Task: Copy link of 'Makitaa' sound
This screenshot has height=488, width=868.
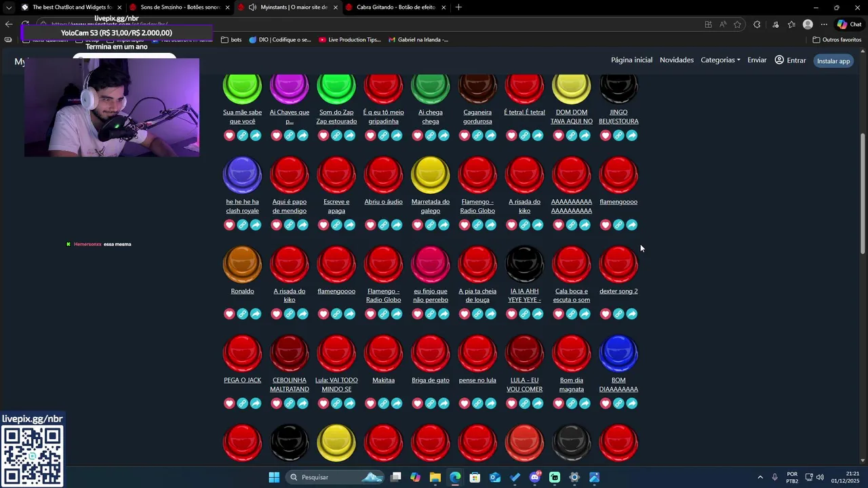Action: pyautogui.click(x=383, y=403)
